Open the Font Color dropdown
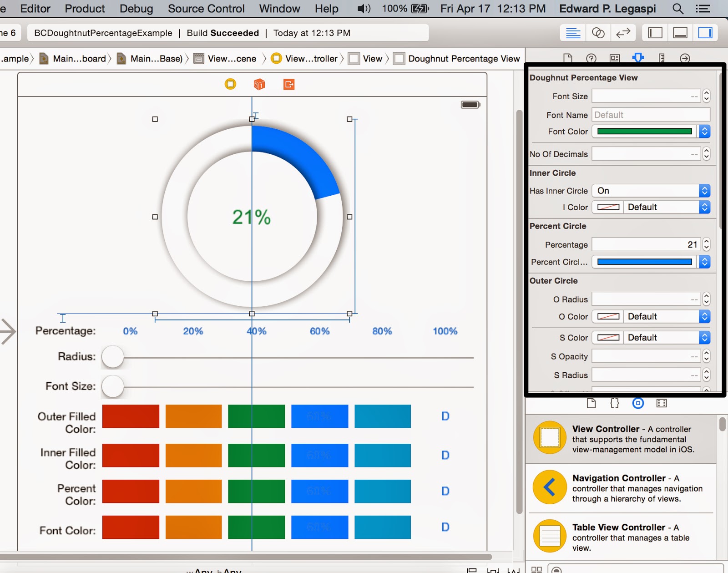The width and height of the screenshot is (728, 573). pyautogui.click(x=705, y=132)
